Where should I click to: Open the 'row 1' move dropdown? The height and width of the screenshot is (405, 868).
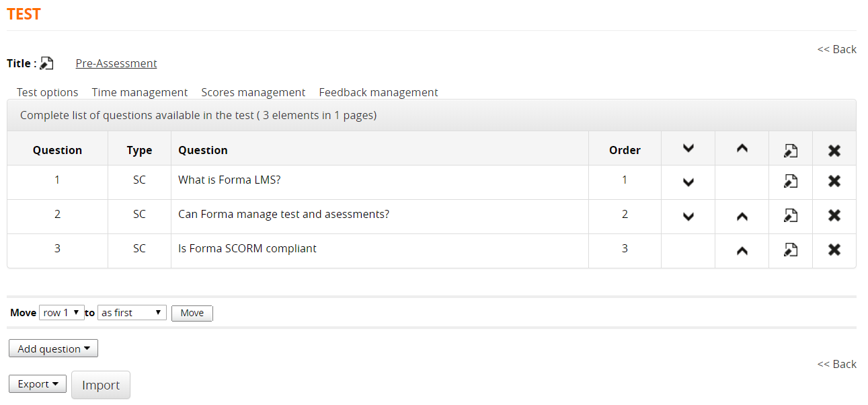62,313
